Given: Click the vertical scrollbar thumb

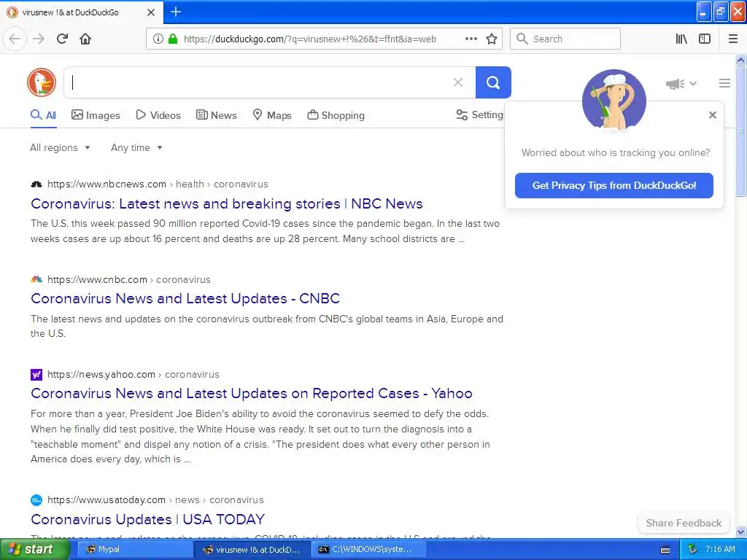Looking at the screenshot, I should coord(740,131).
